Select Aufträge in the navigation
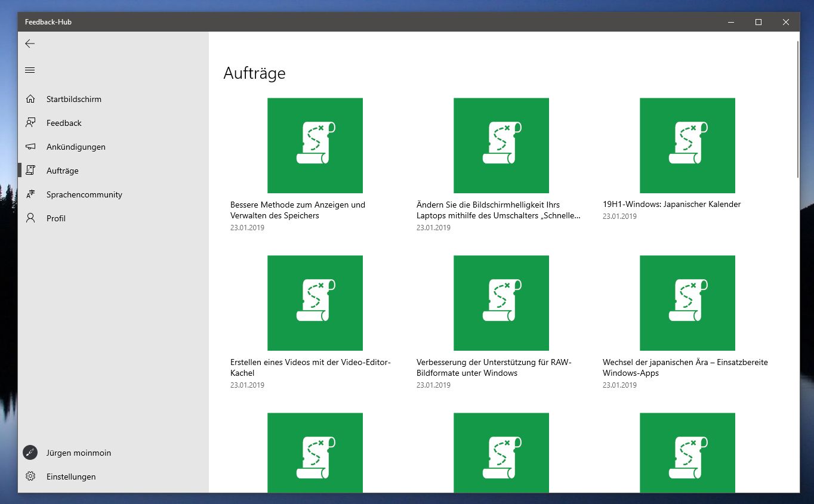The image size is (814, 504). point(113,171)
